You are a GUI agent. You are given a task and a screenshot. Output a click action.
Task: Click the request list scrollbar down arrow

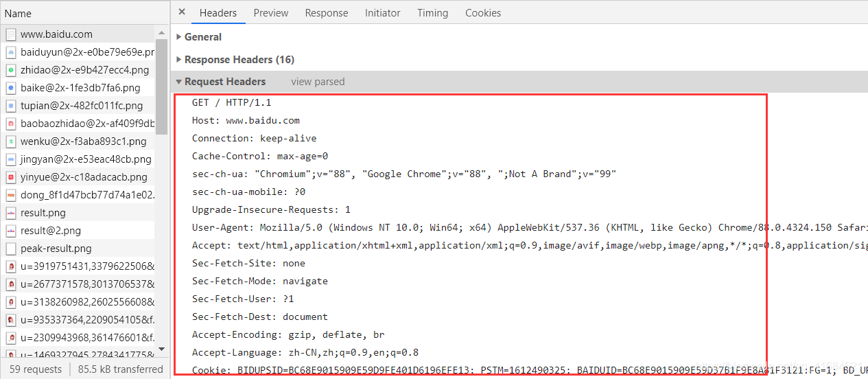click(x=162, y=349)
